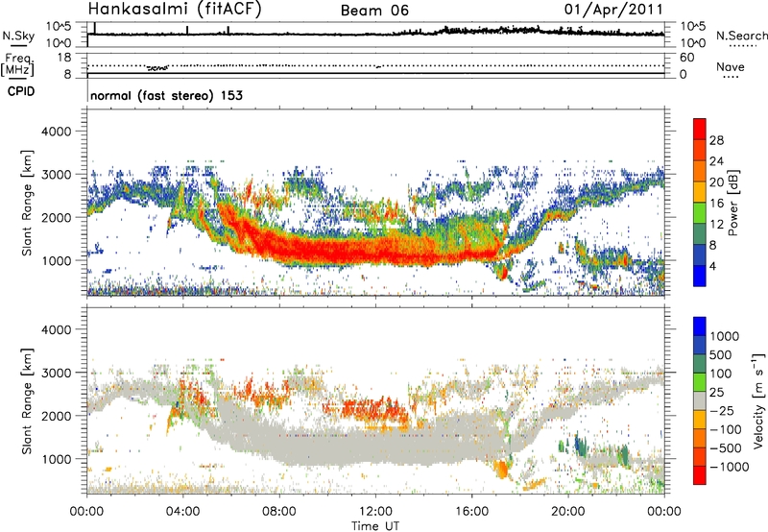This screenshot has width=768, height=532.
Task: Click the 4000 km tick on power panel
Action: click(x=56, y=132)
